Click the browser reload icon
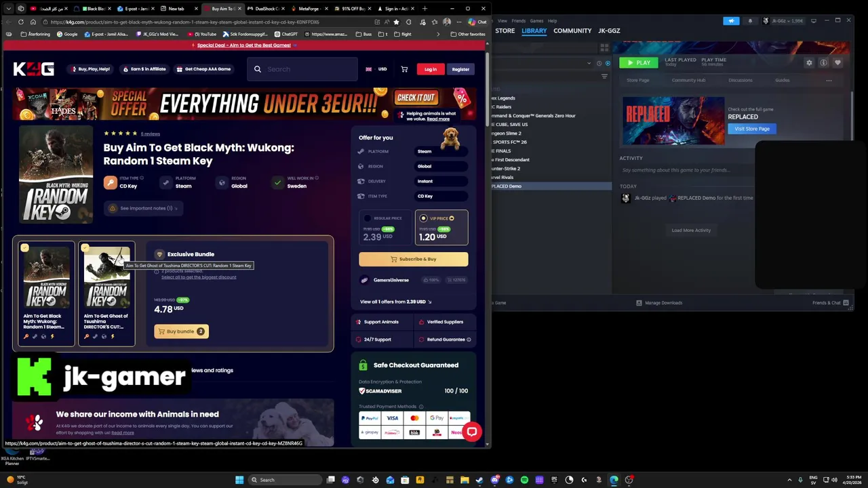 click(x=21, y=22)
